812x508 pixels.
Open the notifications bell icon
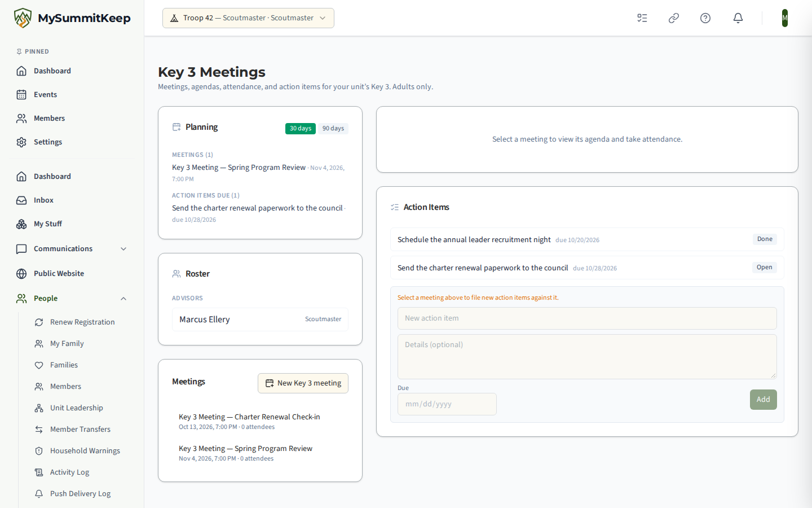click(738, 18)
